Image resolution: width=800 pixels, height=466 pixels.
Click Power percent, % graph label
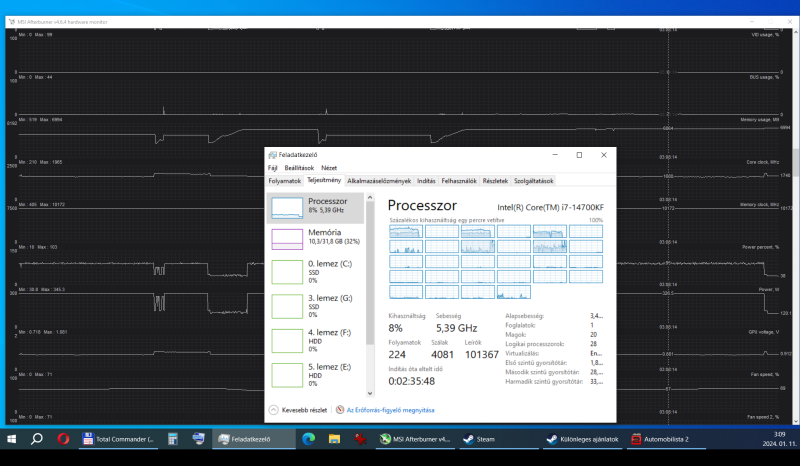pos(760,247)
